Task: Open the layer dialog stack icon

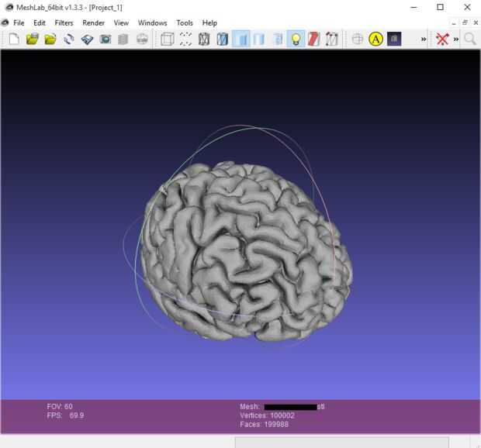Action: [123, 39]
